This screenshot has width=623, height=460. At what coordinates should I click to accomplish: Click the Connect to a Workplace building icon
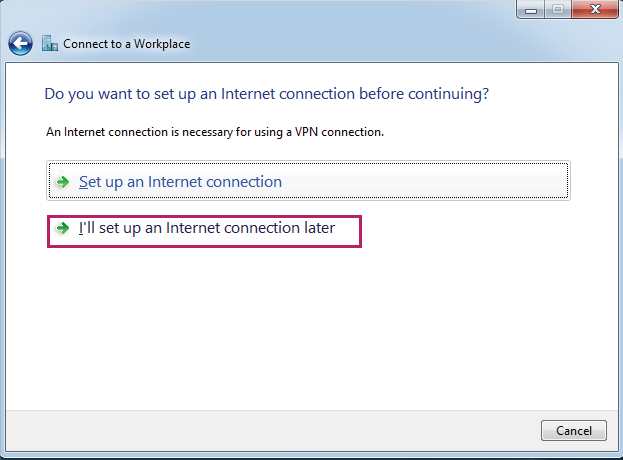click(50, 44)
